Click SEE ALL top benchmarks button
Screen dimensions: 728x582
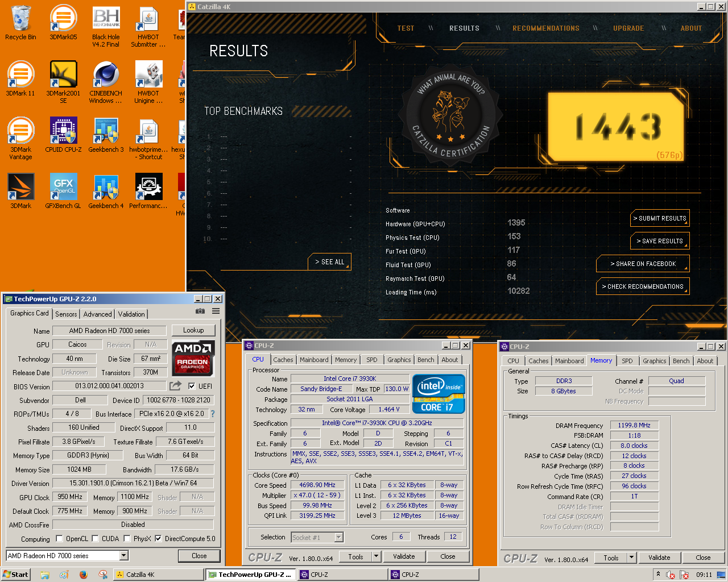(330, 262)
